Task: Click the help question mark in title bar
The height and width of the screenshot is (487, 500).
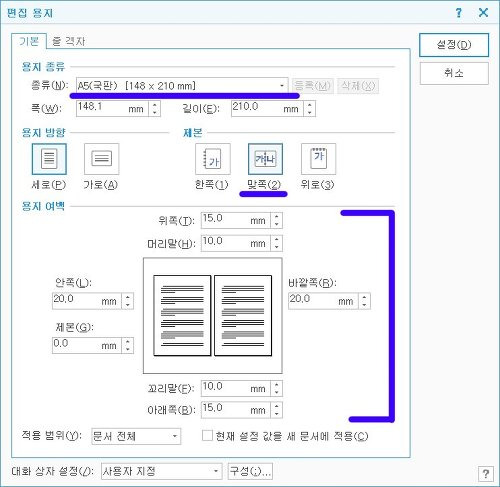Action: [459, 13]
